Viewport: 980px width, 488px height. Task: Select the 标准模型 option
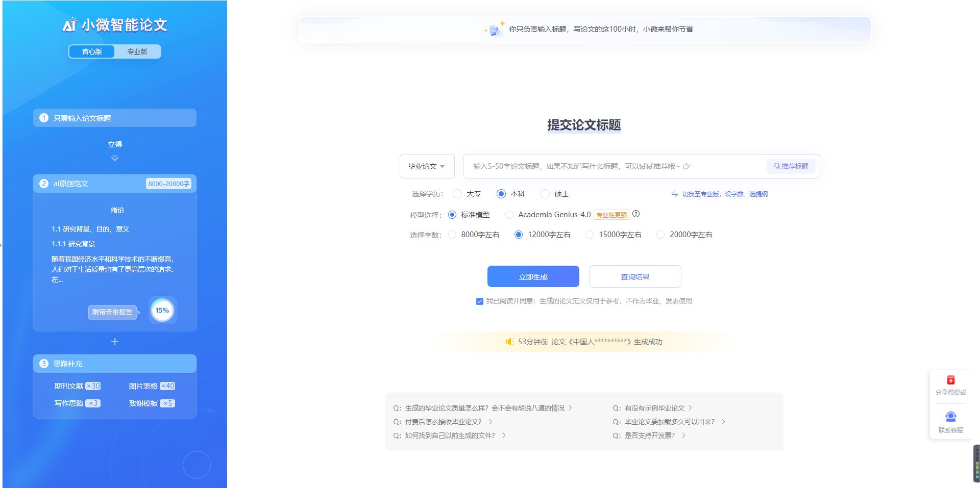point(469,215)
